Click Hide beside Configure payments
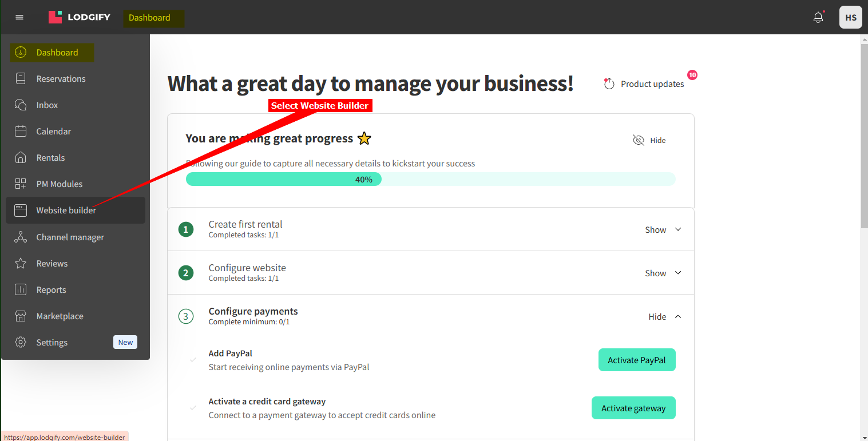Image resolution: width=868 pixels, height=441 pixels. point(657,316)
